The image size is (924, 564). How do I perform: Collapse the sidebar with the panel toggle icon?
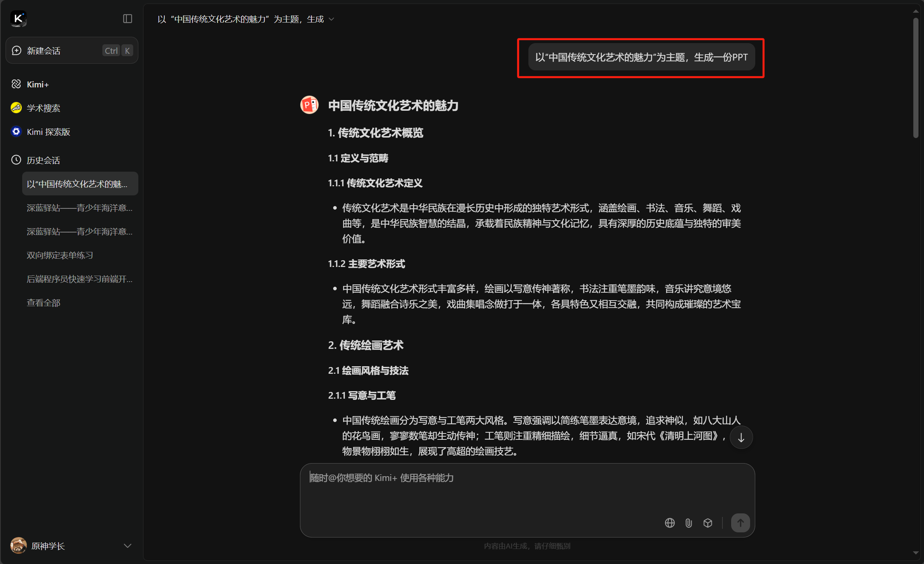point(127,19)
